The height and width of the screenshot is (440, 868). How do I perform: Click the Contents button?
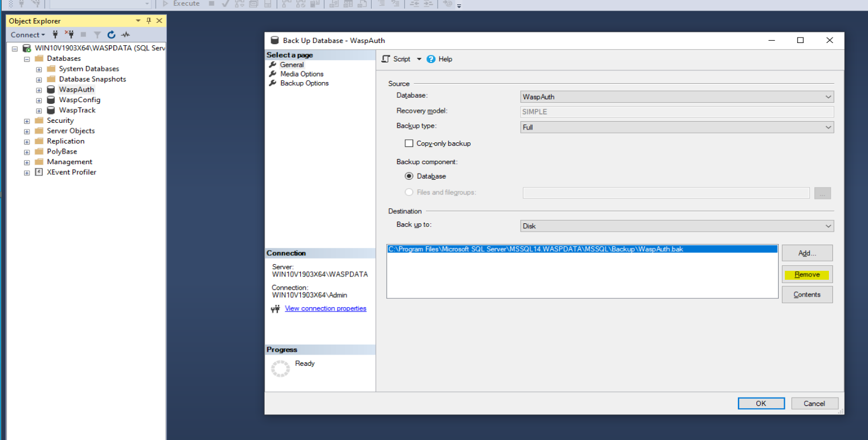click(x=807, y=295)
